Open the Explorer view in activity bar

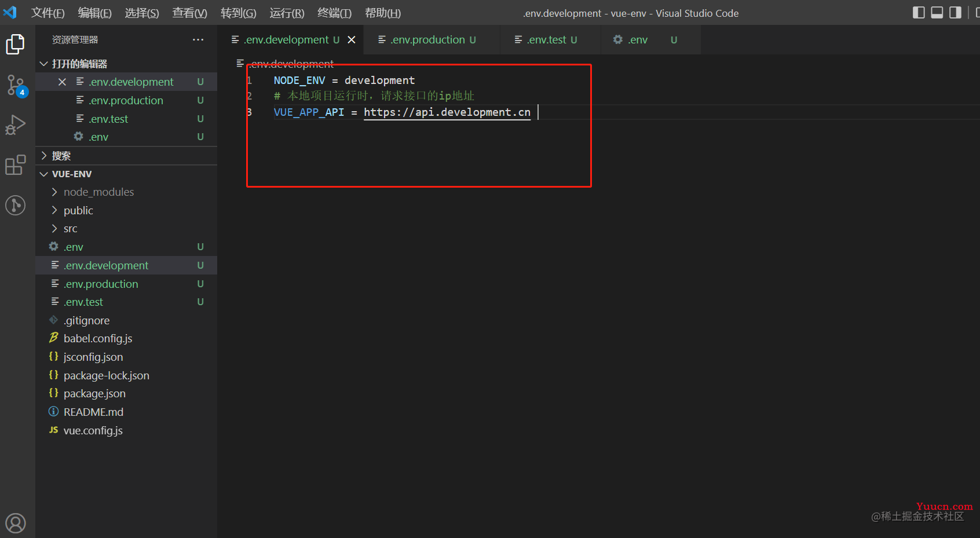point(15,44)
